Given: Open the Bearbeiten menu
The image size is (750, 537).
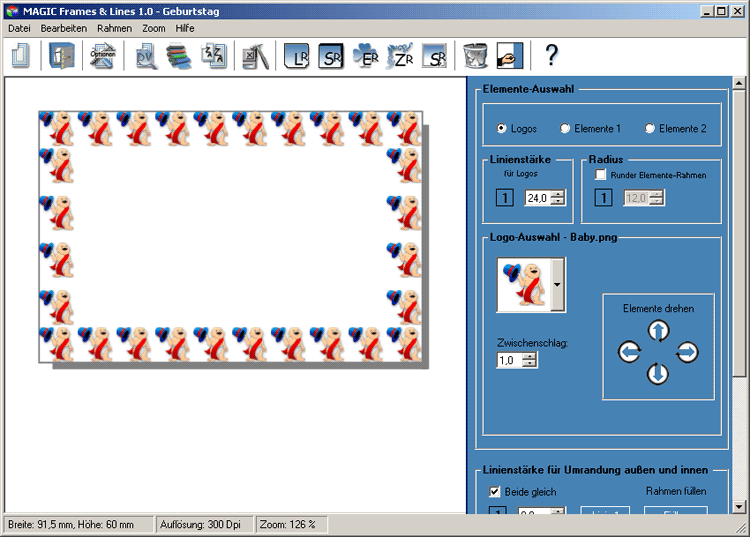Looking at the screenshot, I should [64, 28].
